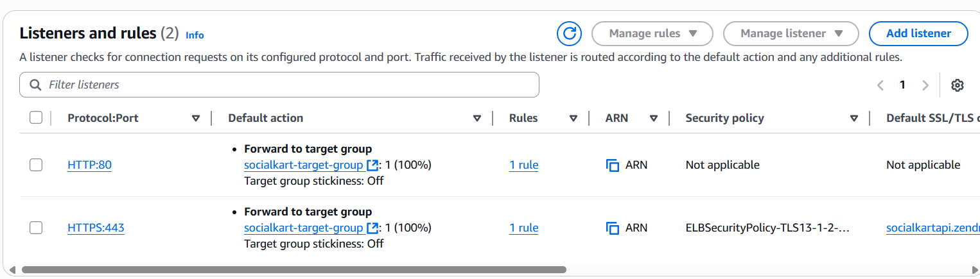Copy ARN for the HTTP:80 listener
Image resolution: width=980 pixels, height=279 pixels.
613,165
